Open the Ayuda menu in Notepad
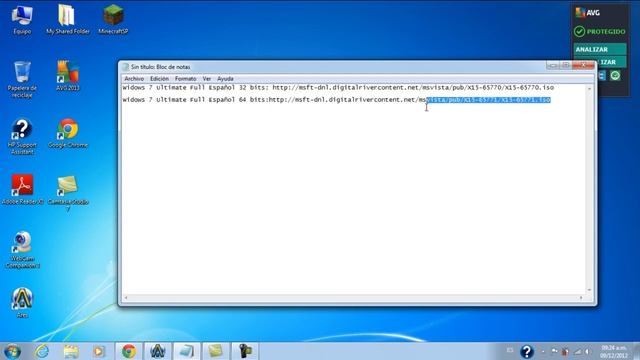This screenshot has width=640, height=360. click(x=225, y=78)
